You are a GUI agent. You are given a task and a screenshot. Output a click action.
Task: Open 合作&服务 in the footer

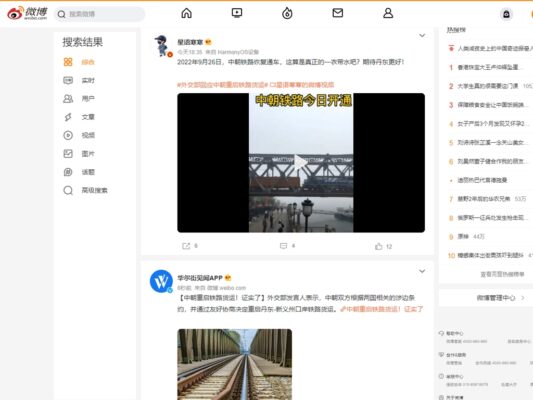[x=455, y=355]
